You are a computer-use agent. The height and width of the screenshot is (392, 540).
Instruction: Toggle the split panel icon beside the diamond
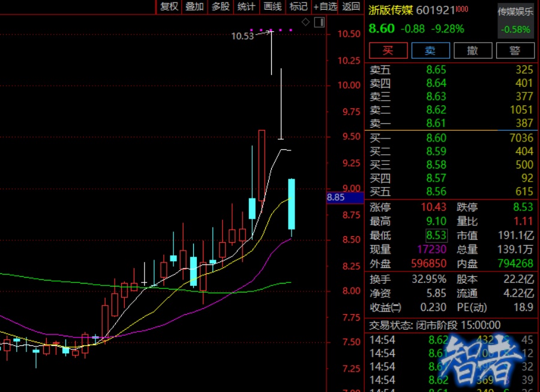[319, 22]
